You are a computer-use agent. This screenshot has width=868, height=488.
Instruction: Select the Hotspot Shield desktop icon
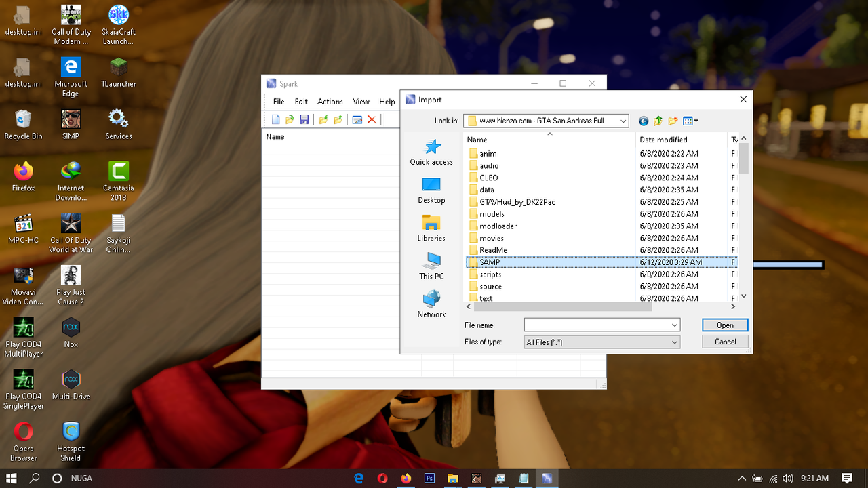tap(71, 442)
